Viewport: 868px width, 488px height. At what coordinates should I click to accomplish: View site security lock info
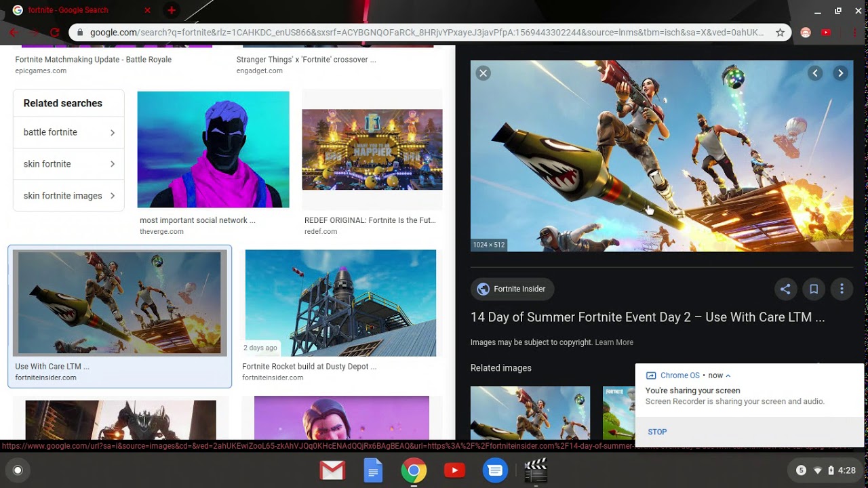coord(81,33)
